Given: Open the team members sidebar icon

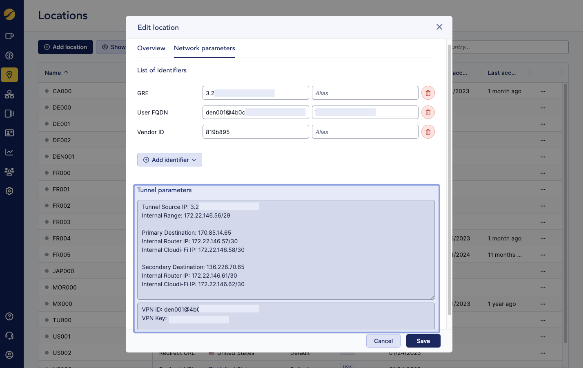Looking at the screenshot, I should point(9,171).
